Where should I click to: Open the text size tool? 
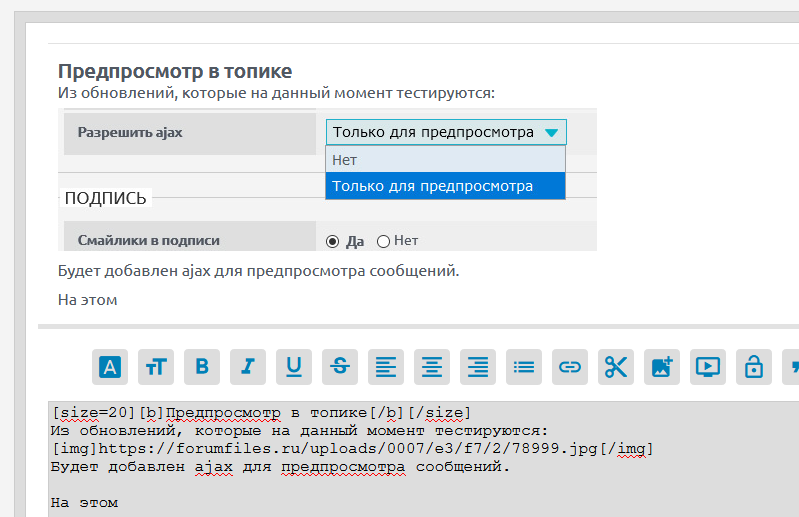point(156,367)
